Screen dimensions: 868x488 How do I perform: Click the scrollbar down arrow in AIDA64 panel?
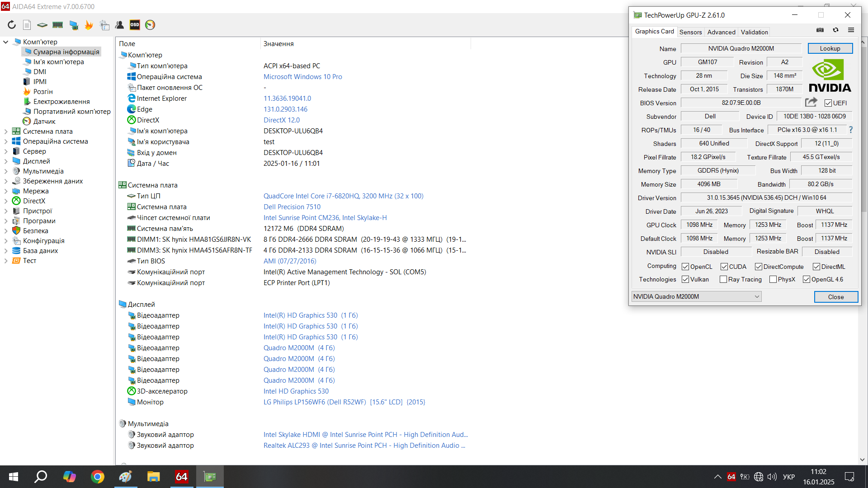click(x=863, y=460)
